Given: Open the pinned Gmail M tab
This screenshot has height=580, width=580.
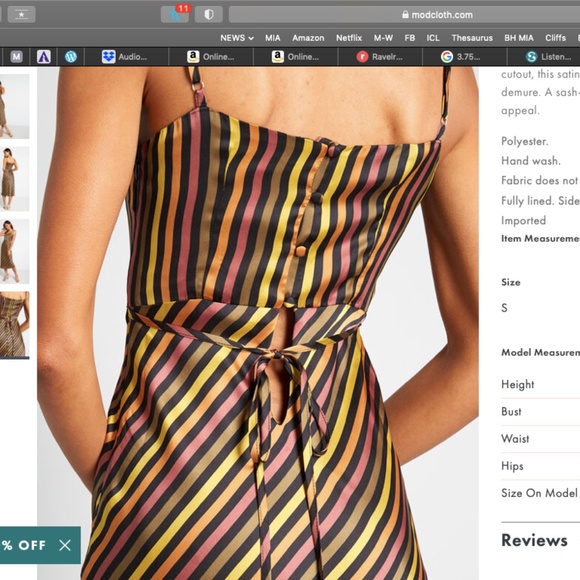Looking at the screenshot, I should [x=16, y=57].
